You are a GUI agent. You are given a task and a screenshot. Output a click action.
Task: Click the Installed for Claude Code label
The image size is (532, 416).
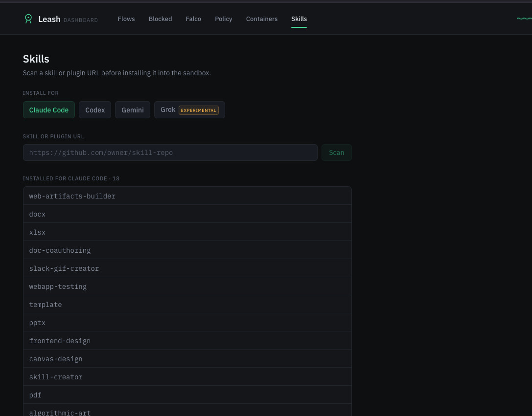click(71, 178)
